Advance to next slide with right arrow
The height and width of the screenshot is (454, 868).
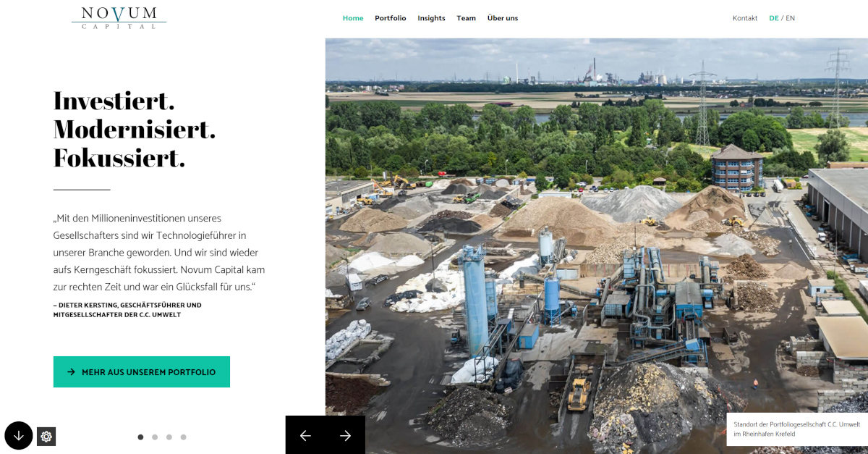tap(345, 435)
